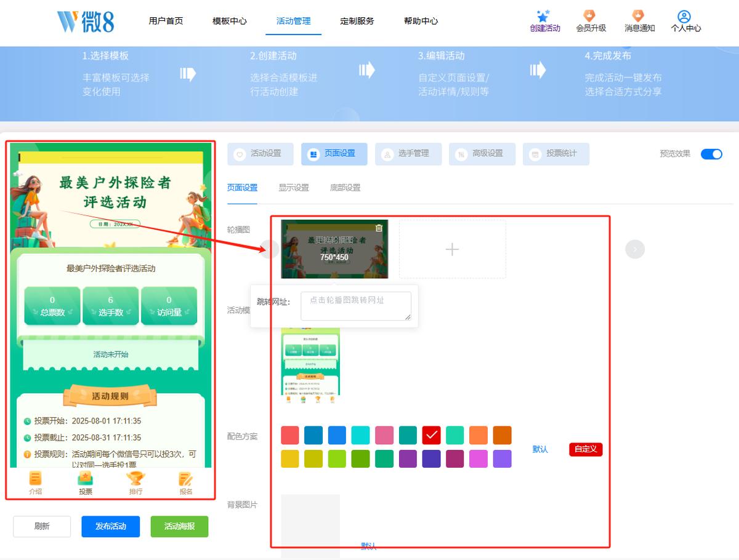Click the 活动规则 heading in preview
The height and width of the screenshot is (560, 739).
click(111, 396)
